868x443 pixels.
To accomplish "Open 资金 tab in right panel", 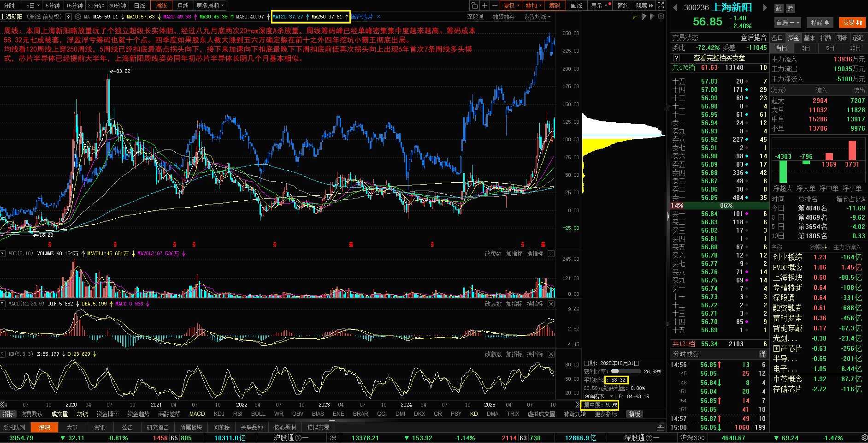I will 793,38.
